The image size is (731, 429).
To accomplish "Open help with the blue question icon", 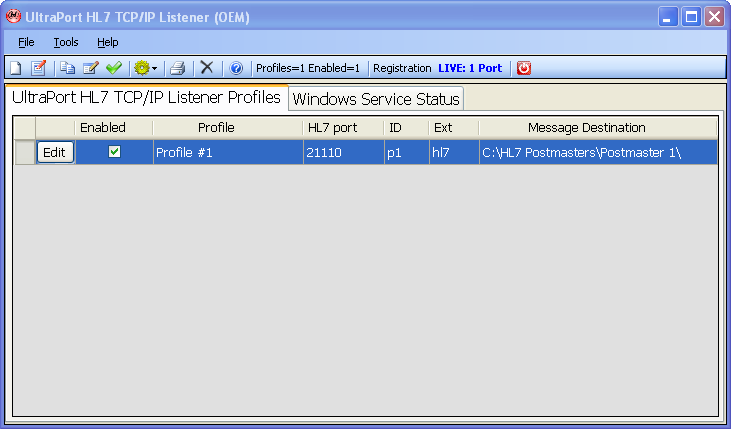I will point(236,68).
